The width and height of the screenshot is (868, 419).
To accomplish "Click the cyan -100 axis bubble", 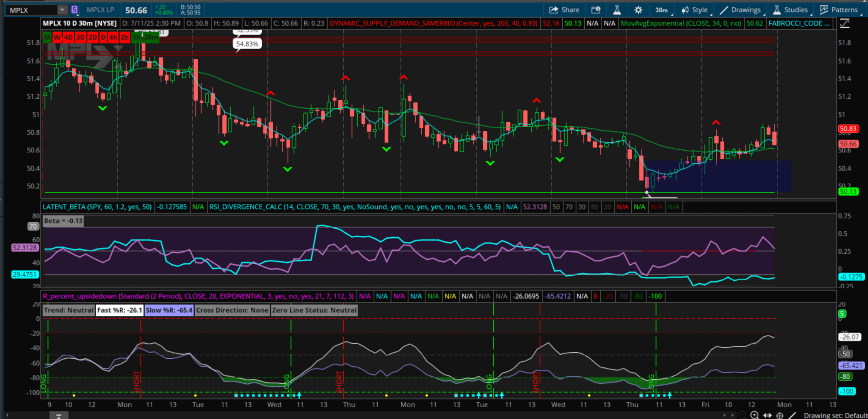I will click(x=847, y=391).
